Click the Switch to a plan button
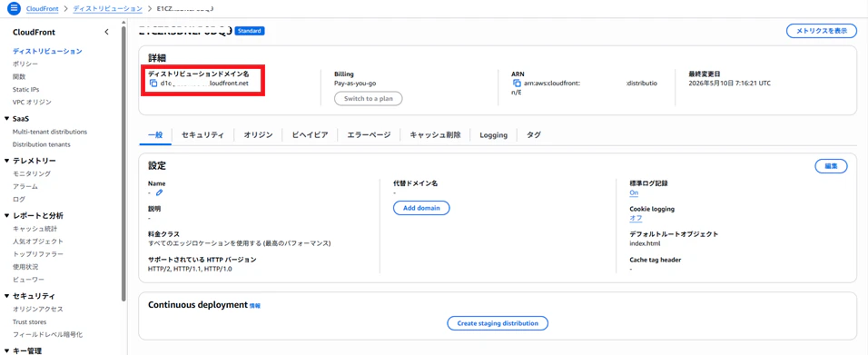868x355 pixels. [x=368, y=99]
